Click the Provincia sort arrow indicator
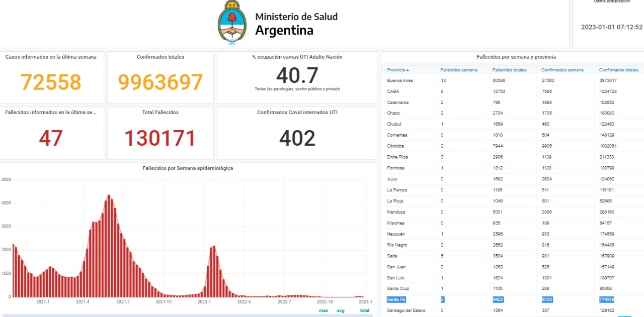The height and width of the screenshot is (317, 644). tap(408, 70)
